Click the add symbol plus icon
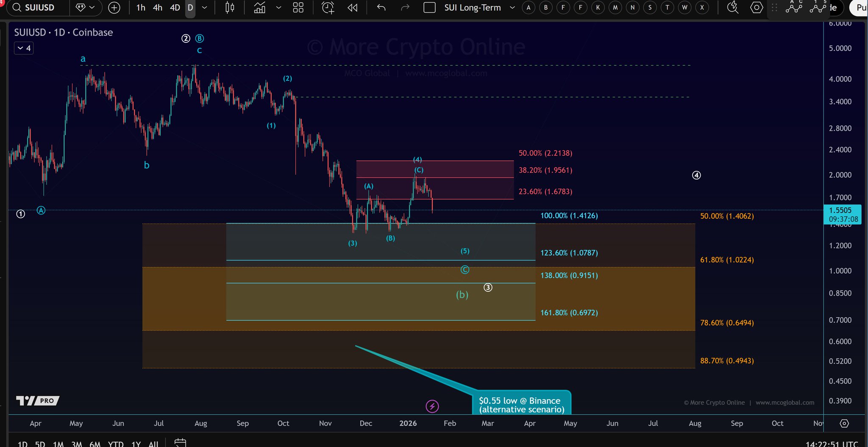 coord(114,8)
